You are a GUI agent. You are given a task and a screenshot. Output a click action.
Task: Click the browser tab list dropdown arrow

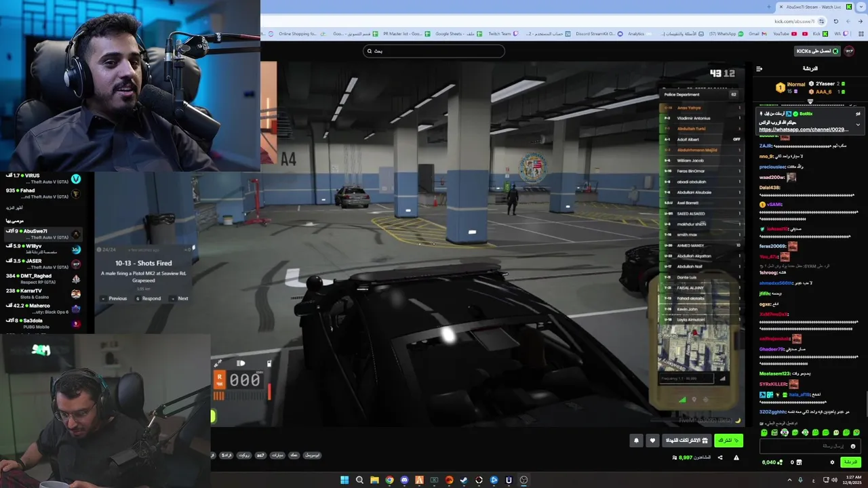coord(861,7)
